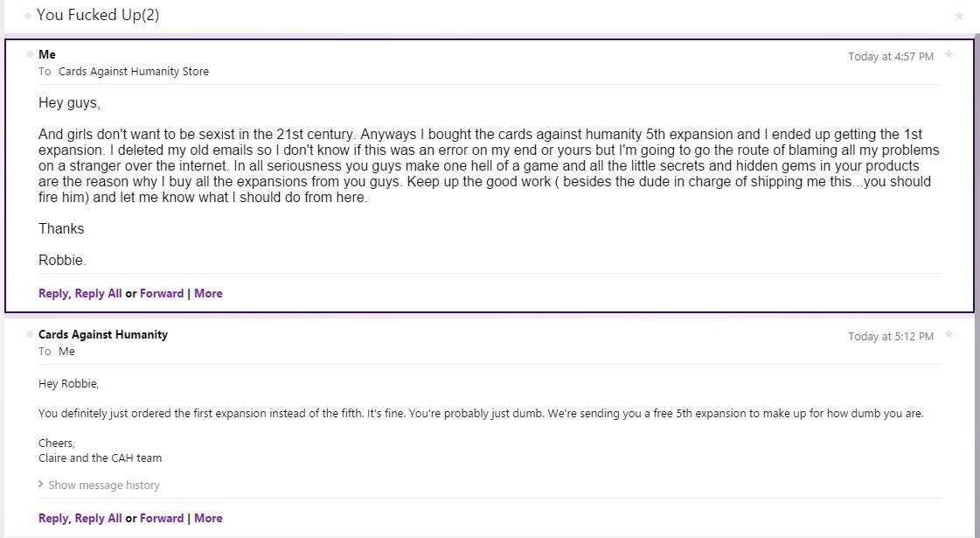
Task: Open the More menu under Robbie's message
Action: tap(208, 293)
